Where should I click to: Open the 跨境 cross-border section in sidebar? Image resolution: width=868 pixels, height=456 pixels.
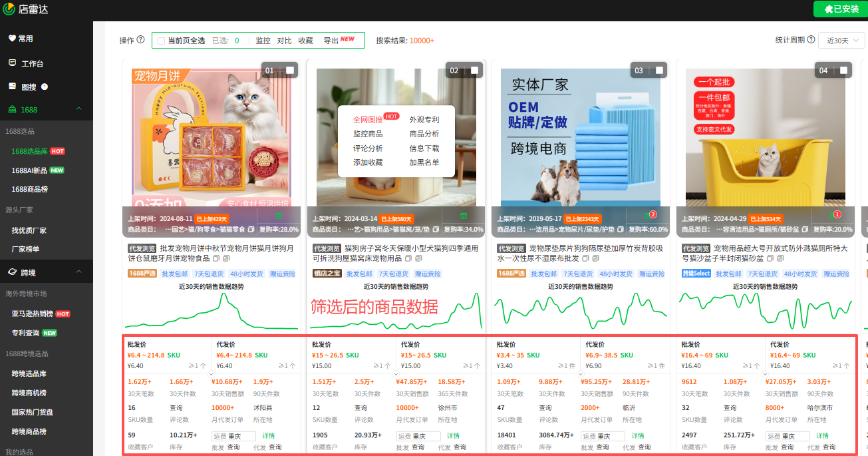click(x=28, y=272)
